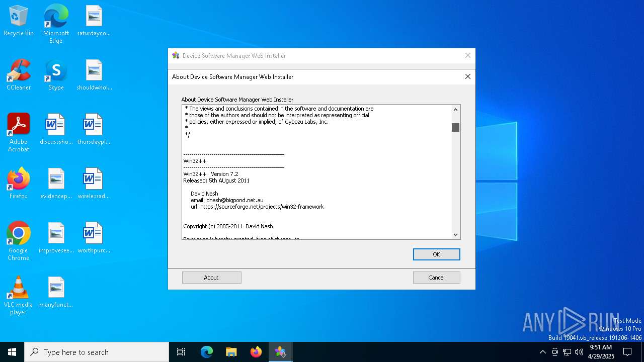Viewport: 644px width, 362px height.
Task: Open Task View on the taskbar
Action: pyautogui.click(x=181, y=352)
